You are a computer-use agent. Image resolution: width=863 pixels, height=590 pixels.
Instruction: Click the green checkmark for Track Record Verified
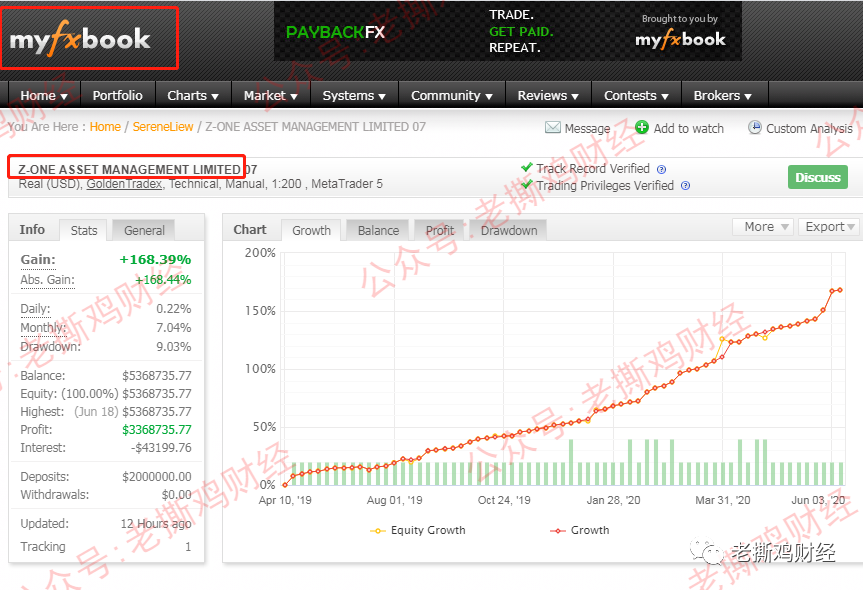pyautogui.click(x=527, y=167)
